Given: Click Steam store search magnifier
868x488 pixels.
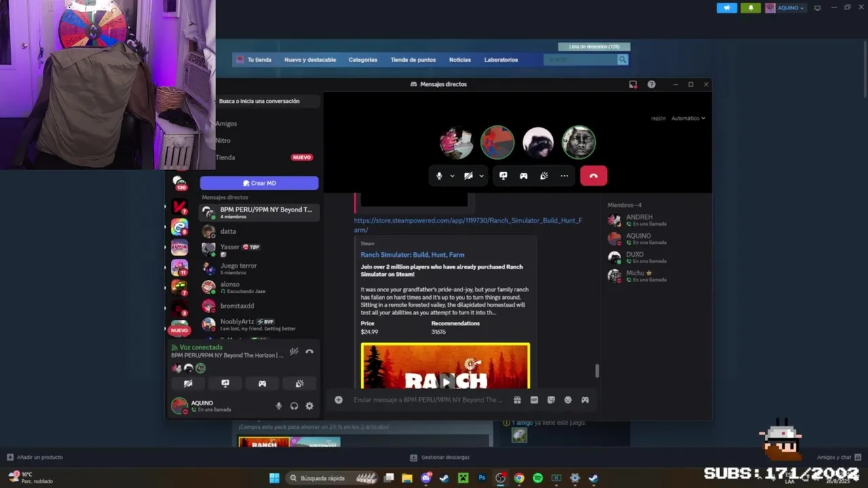Looking at the screenshot, I should (x=622, y=60).
